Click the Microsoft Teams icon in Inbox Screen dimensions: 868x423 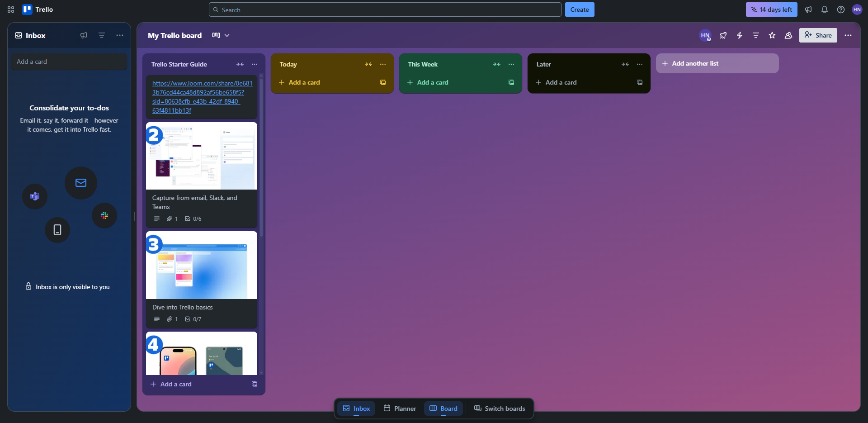[35, 196]
